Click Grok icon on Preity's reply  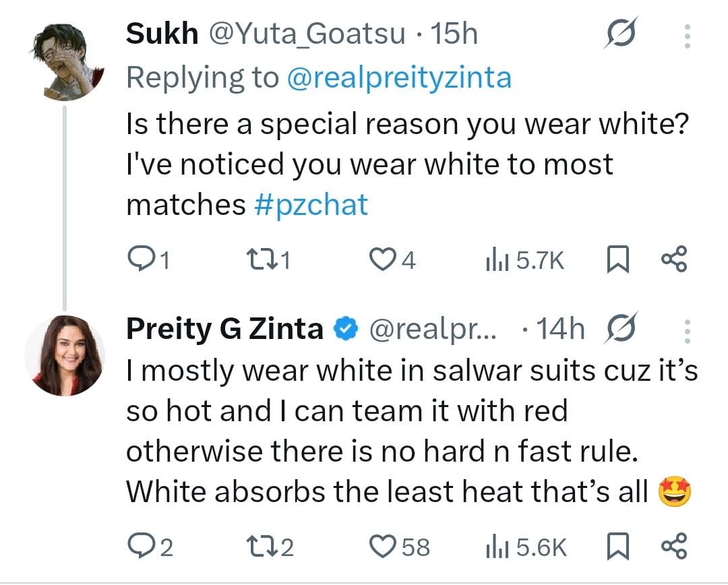click(618, 330)
